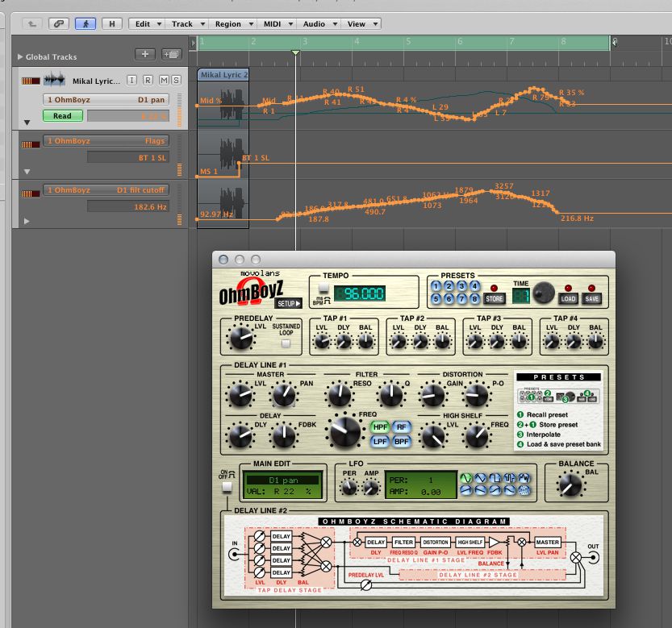Expand the D1 filt cutoff lane triangle
672x628 pixels.
27,221
